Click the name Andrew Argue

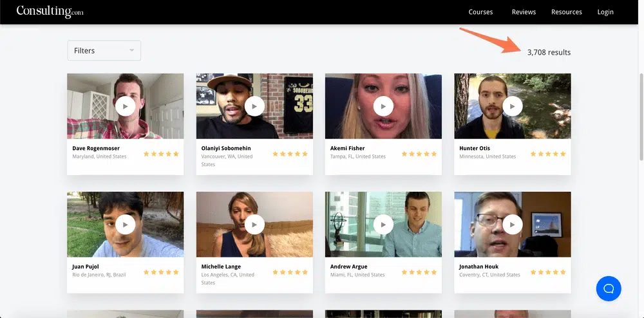coord(348,267)
